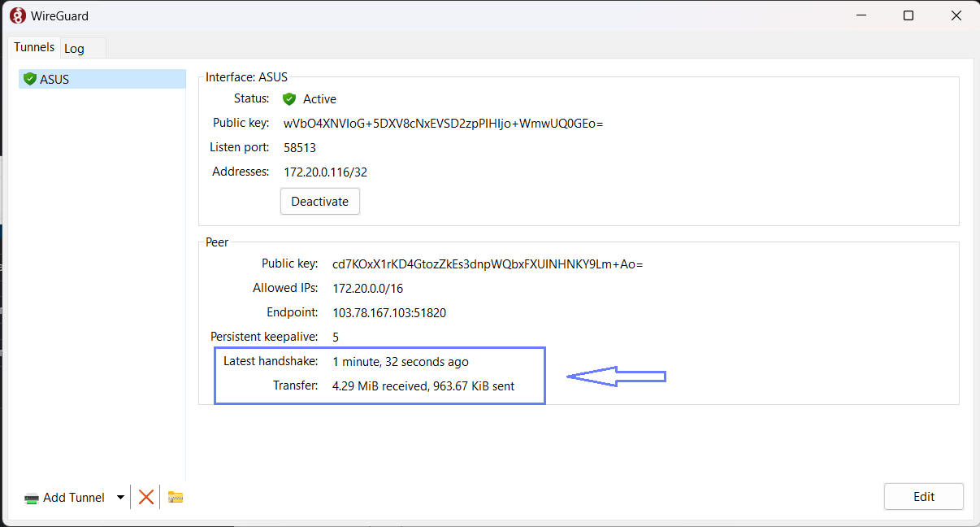Select the Tunnels tab
This screenshot has height=527, width=980.
coord(34,47)
